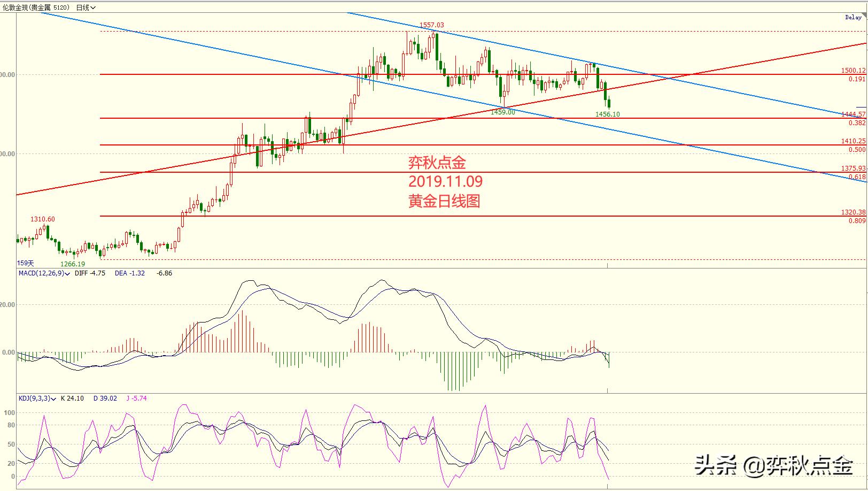This screenshot has height=491, width=868.
Task: Open the MACD(12,26,9) indicator dropdown
Action: point(44,273)
